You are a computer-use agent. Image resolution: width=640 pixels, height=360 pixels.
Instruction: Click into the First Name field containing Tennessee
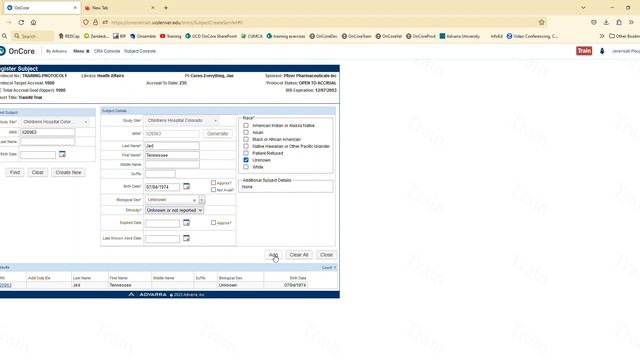172,155
